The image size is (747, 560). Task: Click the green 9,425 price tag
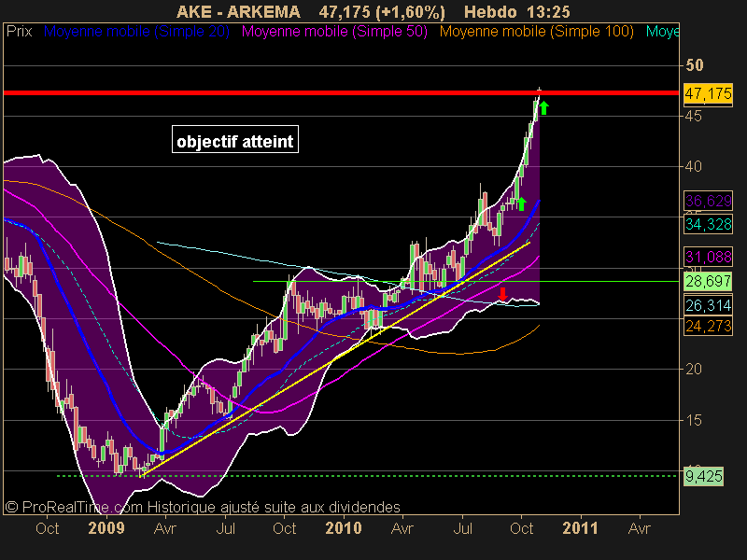[x=703, y=476]
